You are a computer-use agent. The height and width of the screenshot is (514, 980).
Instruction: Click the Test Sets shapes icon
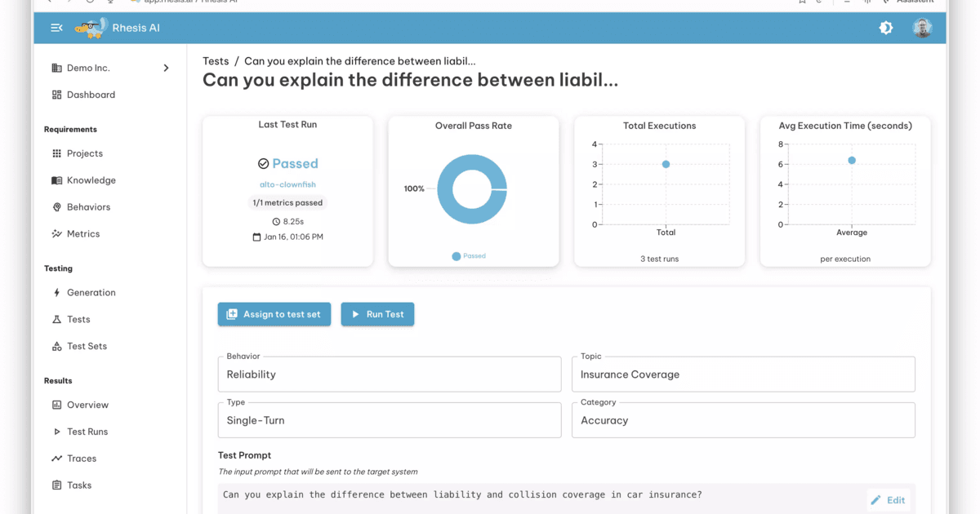click(x=56, y=346)
